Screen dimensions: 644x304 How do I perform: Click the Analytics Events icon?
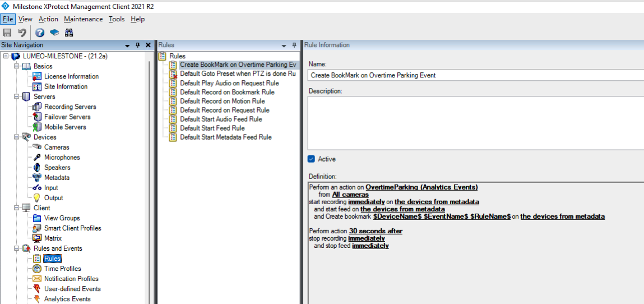point(38,299)
